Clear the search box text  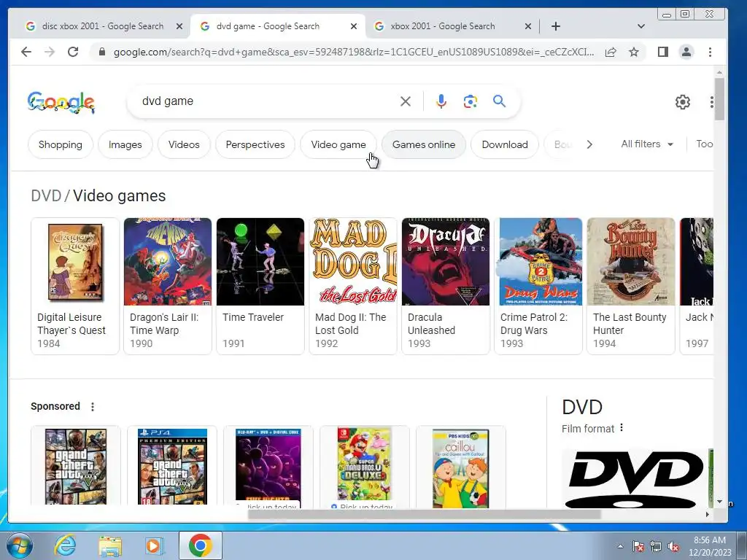point(406,101)
